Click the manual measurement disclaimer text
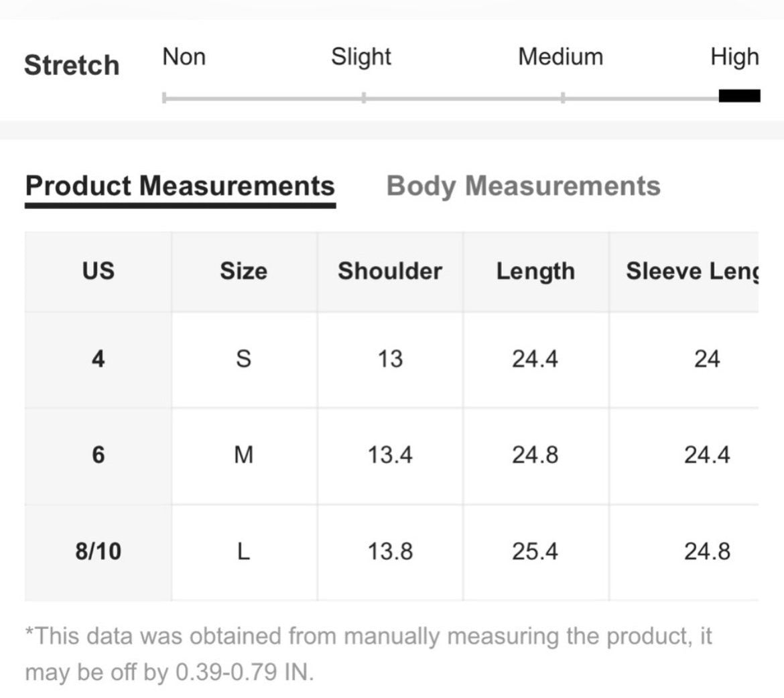Screen dimensions: 784x698 [369, 654]
